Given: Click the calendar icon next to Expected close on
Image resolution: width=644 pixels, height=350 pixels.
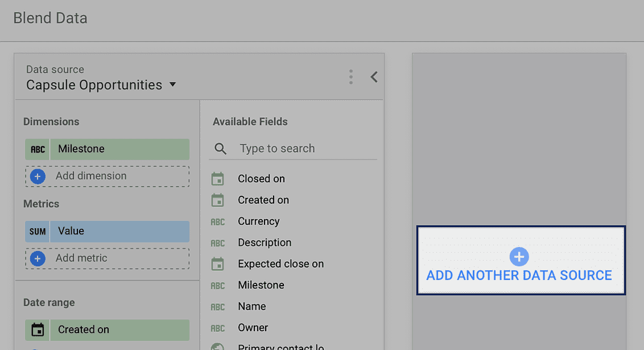Looking at the screenshot, I should 217,264.
